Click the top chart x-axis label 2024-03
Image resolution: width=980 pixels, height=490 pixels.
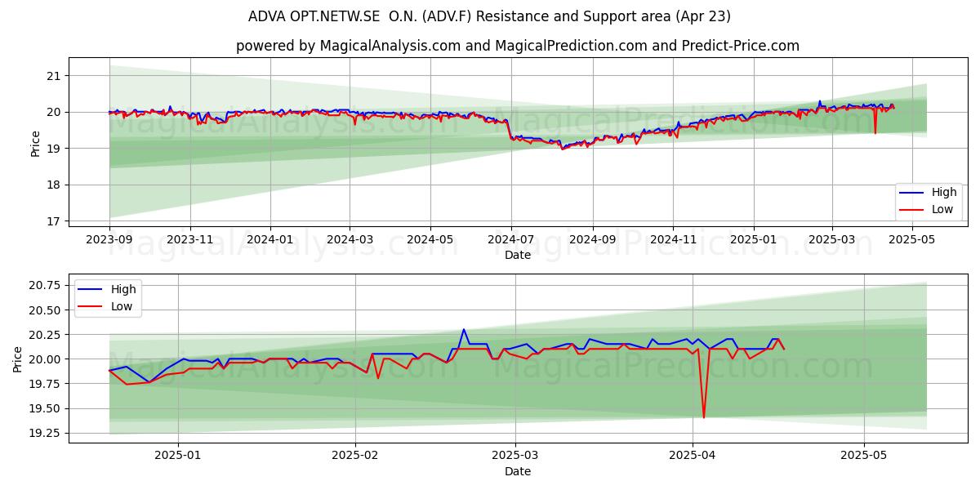coord(350,239)
